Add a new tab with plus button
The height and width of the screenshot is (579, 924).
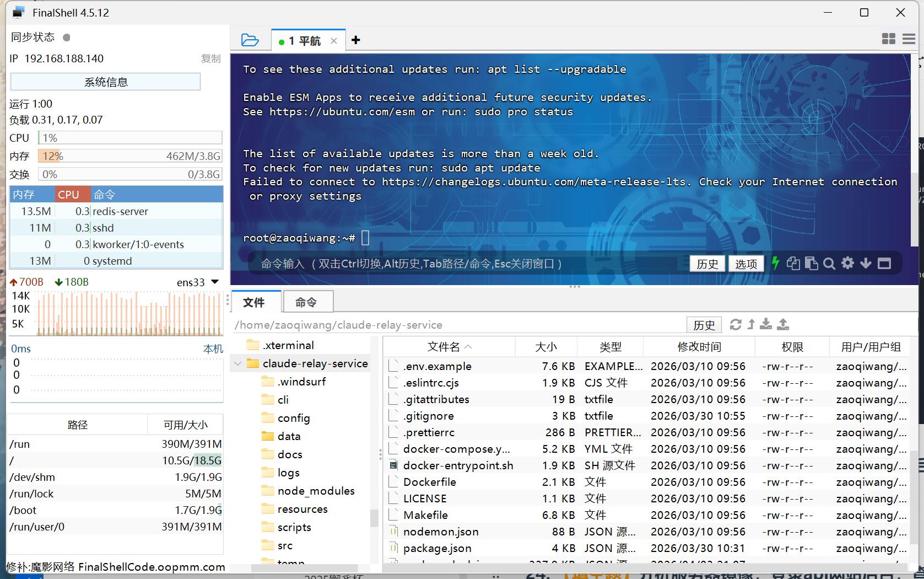(356, 40)
